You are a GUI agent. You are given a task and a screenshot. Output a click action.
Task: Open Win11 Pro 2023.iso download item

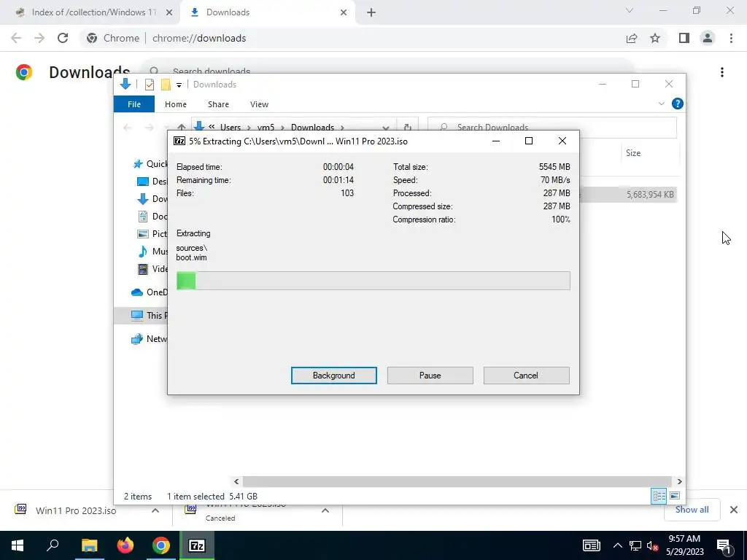[x=76, y=510]
